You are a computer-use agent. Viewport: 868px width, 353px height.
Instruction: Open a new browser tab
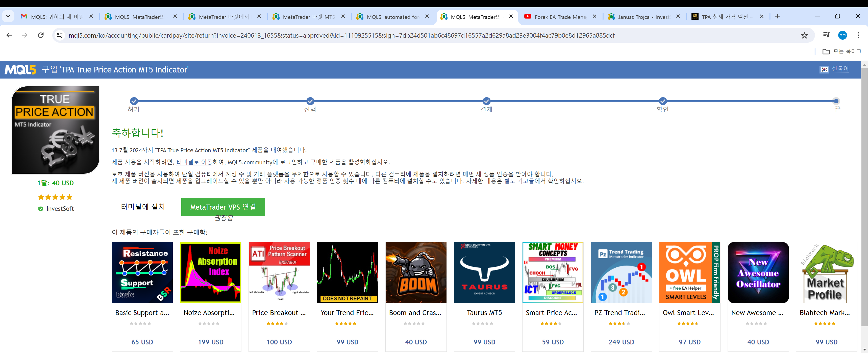pyautogui.click(x=777, y=16)
